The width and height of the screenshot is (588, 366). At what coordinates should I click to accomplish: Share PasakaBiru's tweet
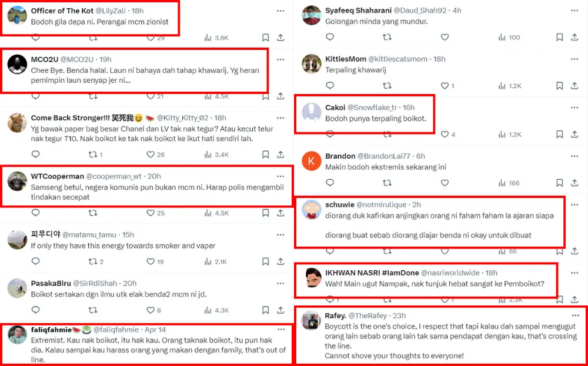click(280, 310)
